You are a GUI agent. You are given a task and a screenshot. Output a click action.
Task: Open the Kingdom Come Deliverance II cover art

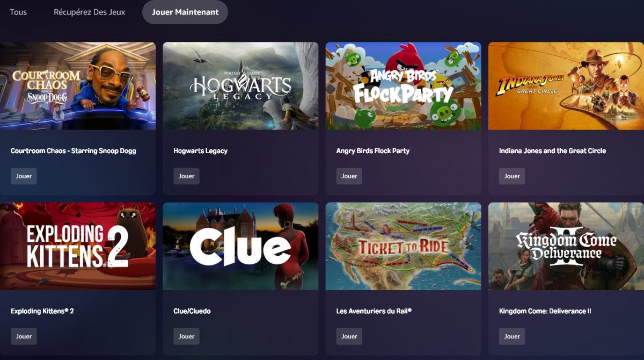tap(566, 246)
